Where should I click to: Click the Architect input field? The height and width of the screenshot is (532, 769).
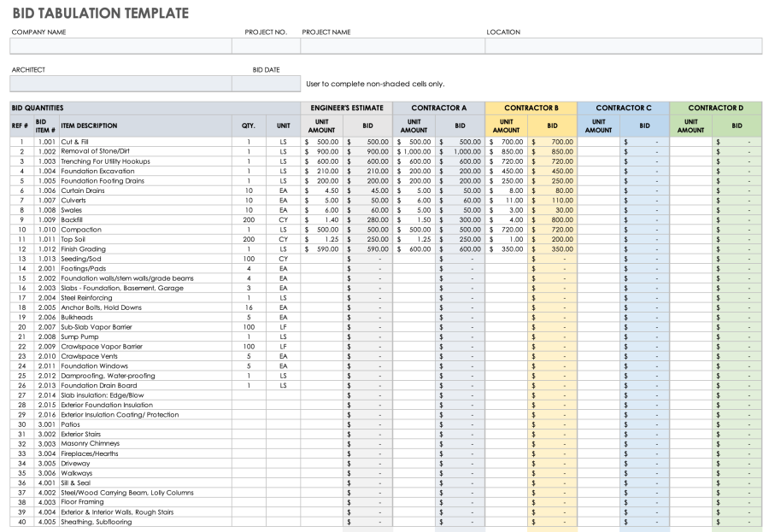(120, 83)
